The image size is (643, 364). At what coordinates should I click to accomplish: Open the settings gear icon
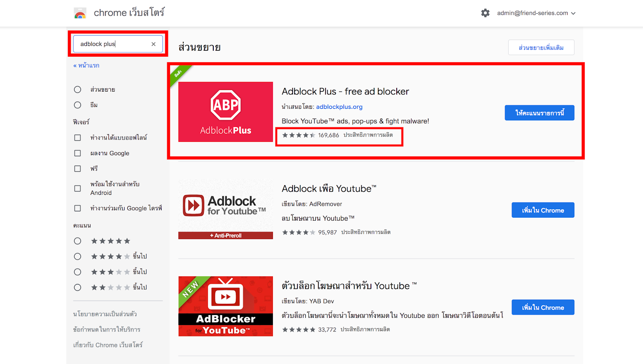coord(485,13)
